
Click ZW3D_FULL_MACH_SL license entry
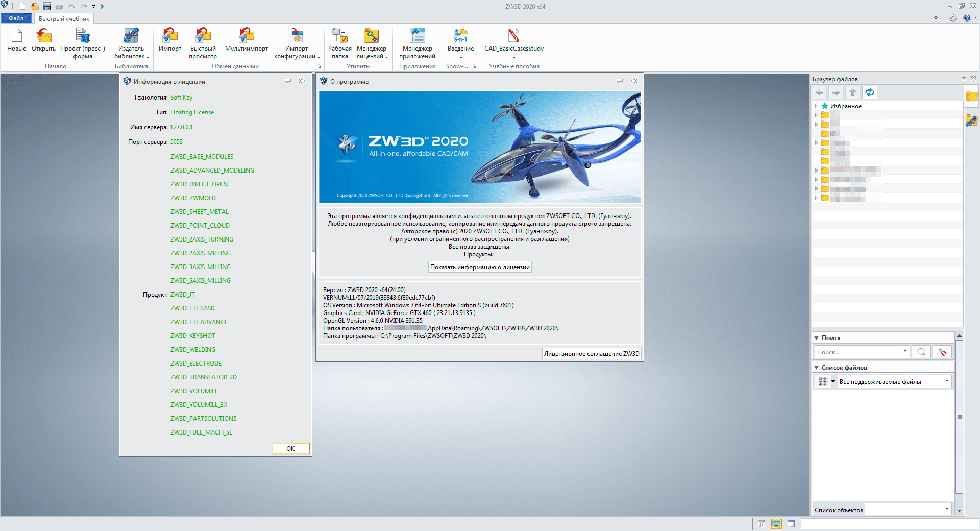[201, 432]
